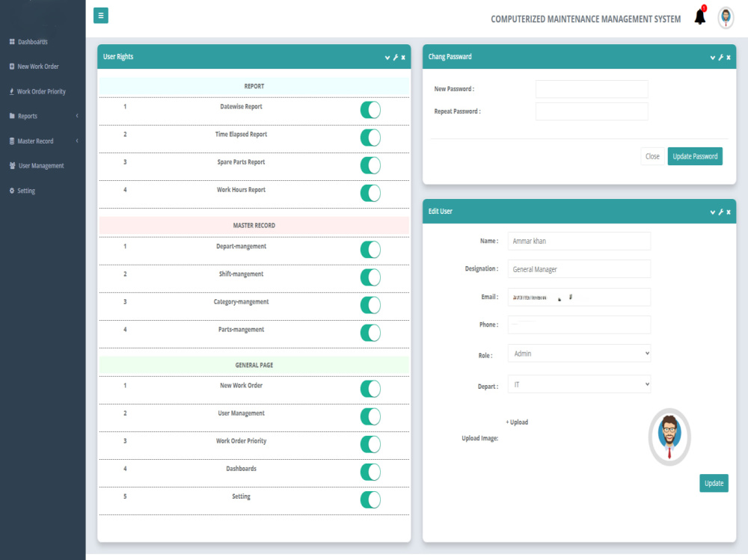The height and width of the screenshot is (560, 748).
Task: Open New Work Order menu item
Action: (38, 67)
